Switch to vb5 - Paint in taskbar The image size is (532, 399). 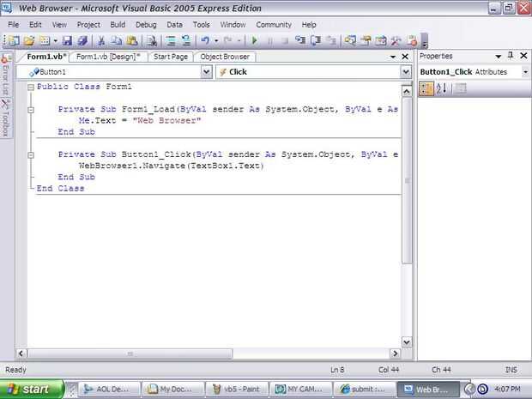pos(237,390)
